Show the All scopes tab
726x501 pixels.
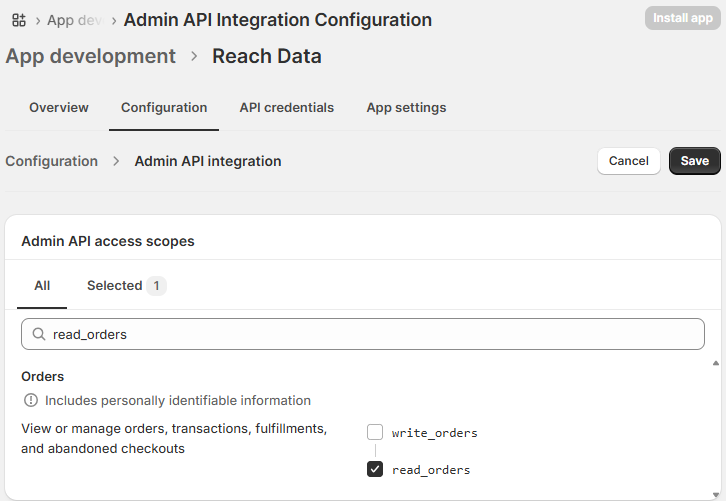(x=42, y=286)
